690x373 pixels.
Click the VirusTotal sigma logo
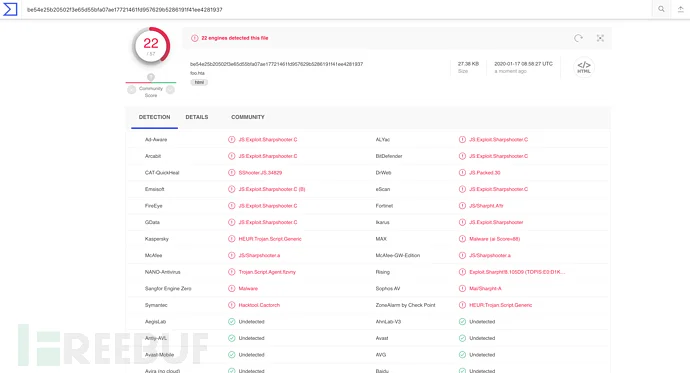(x=10, y=9)
